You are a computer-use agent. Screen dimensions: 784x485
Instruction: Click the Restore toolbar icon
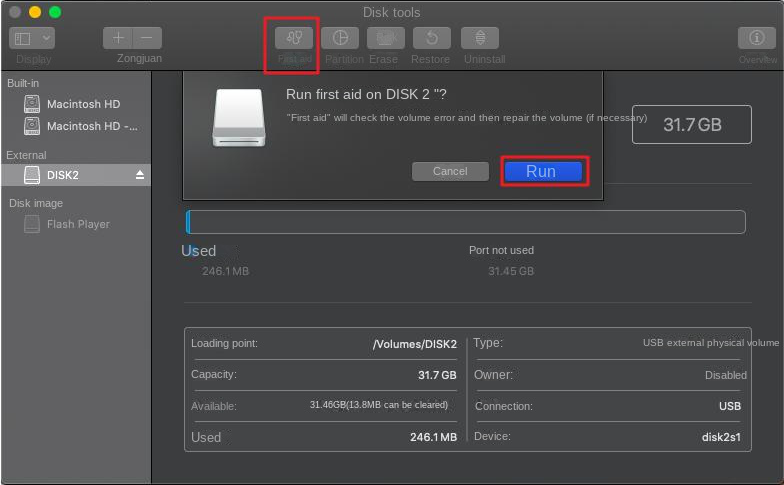coord(431,38)
